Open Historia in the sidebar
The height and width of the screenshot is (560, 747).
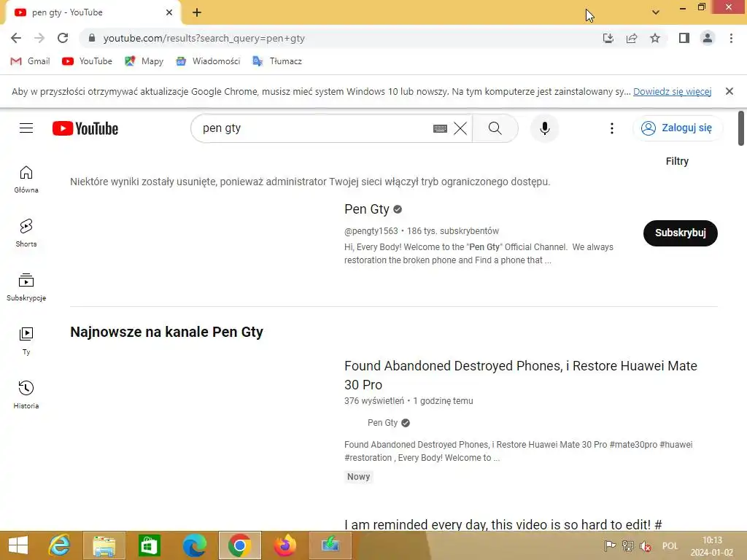pyautogui.click(x=26, y=395)
